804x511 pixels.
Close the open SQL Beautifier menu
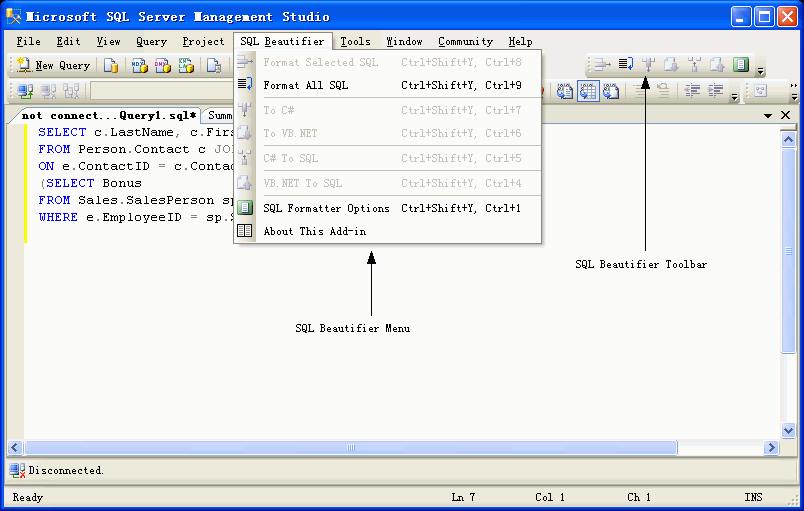(x=282, y=42)
